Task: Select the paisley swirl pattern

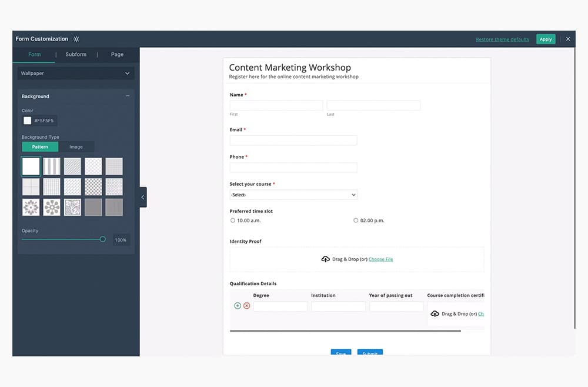Action: tap(72, 208)
